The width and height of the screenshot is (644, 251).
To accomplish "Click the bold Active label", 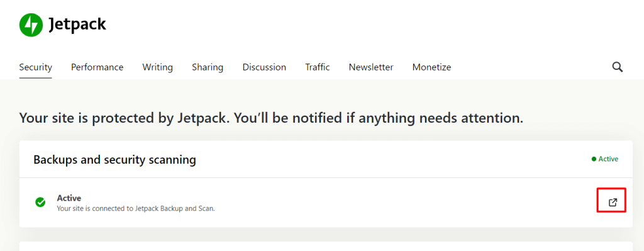I will (x=69, y=198).
